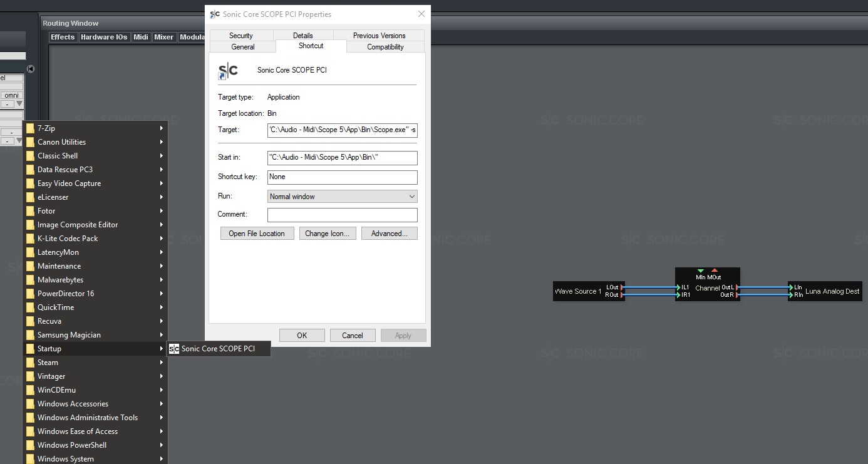Open the Image Composite Editor folder entry
Image resolution: width=868 pixels, height=464 pixels.
95,225
